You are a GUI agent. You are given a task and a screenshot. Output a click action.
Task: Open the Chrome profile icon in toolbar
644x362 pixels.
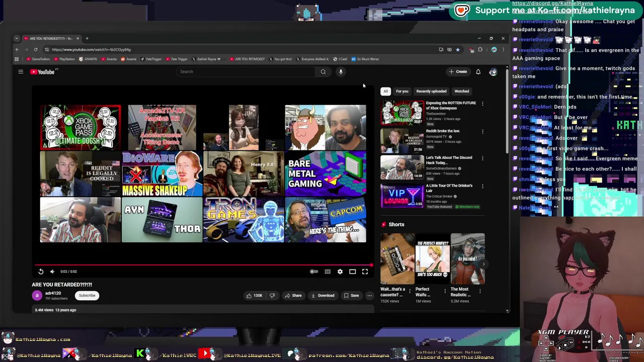pyautogui.click(x=494, y=49)
